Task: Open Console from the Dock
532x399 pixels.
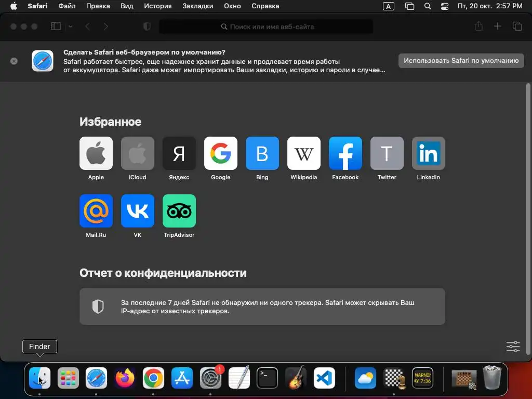Action: (422, 378)
